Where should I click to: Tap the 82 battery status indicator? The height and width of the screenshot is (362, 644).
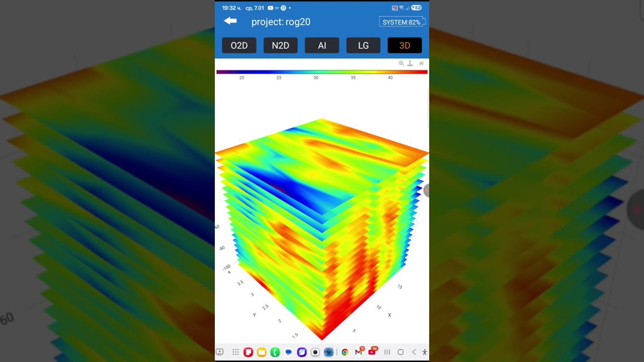coord(417,8)
